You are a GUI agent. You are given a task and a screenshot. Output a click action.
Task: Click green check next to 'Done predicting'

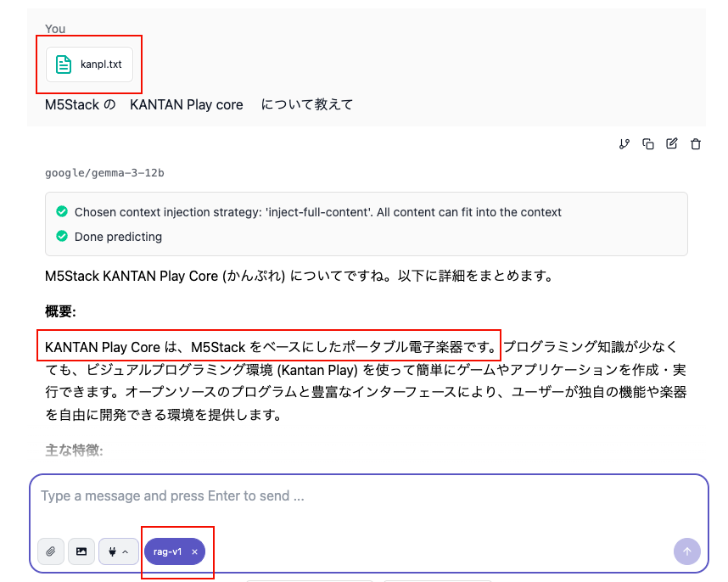click(x=62, y=237)
